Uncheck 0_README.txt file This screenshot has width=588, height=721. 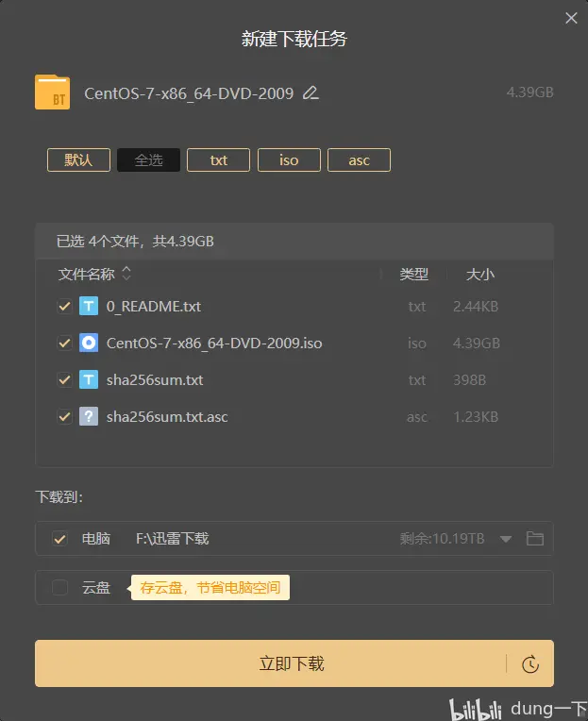(65, 307)
